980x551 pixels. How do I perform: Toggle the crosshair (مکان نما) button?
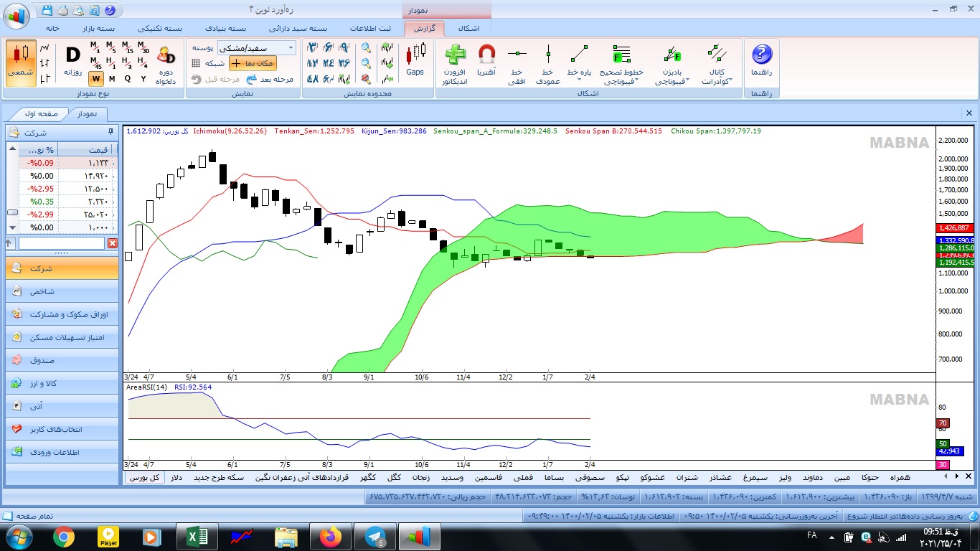(x=253, y=63)
